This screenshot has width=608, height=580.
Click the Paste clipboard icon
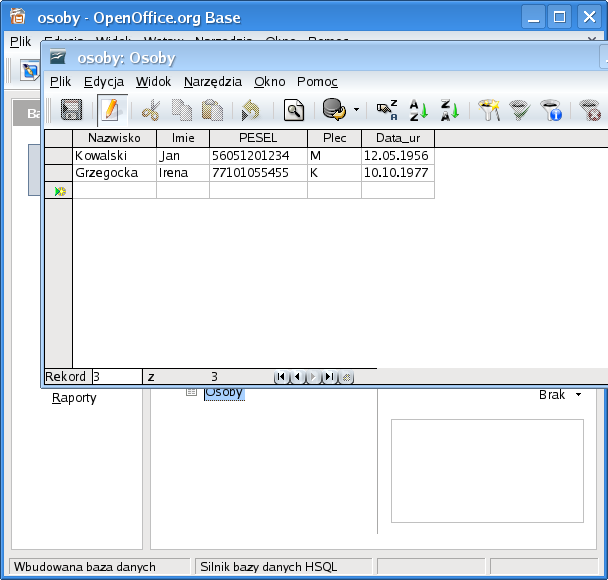[x=212, y=110]
